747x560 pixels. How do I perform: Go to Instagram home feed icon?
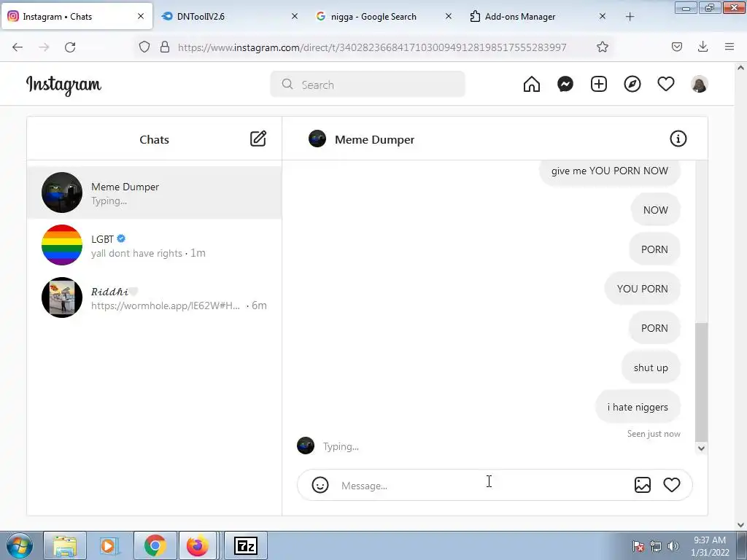532,85
